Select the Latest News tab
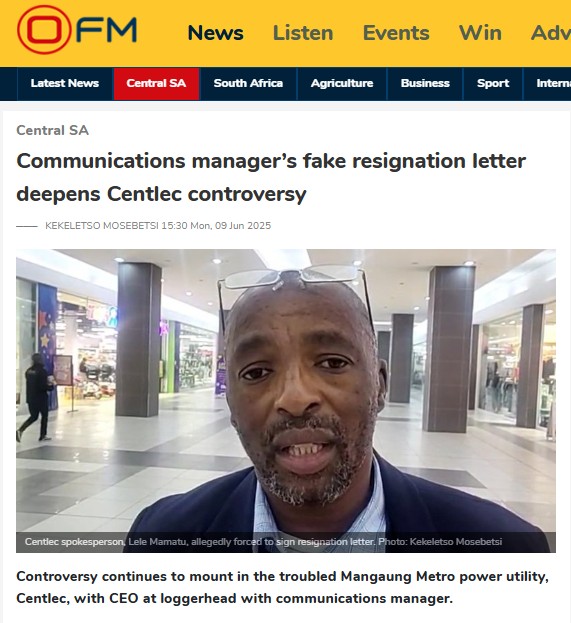571x623 pixels. pos(65,83)
